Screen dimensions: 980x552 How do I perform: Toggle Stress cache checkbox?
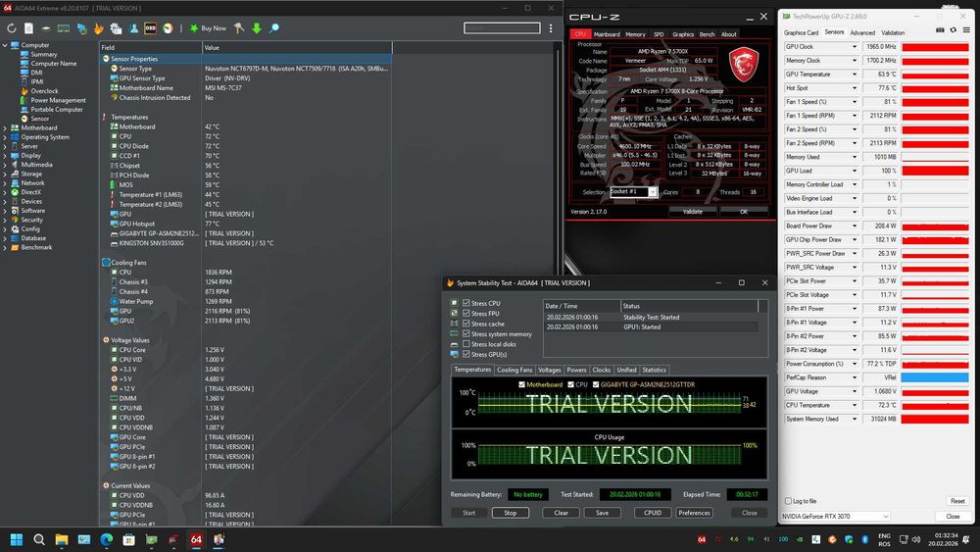[x=465, y=324]
